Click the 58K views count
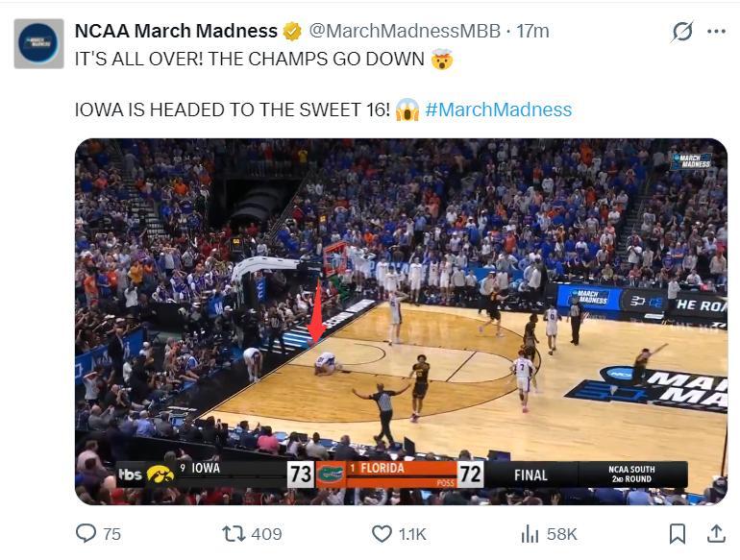This screenshot has width=740, height=560. tap(561, 534)
